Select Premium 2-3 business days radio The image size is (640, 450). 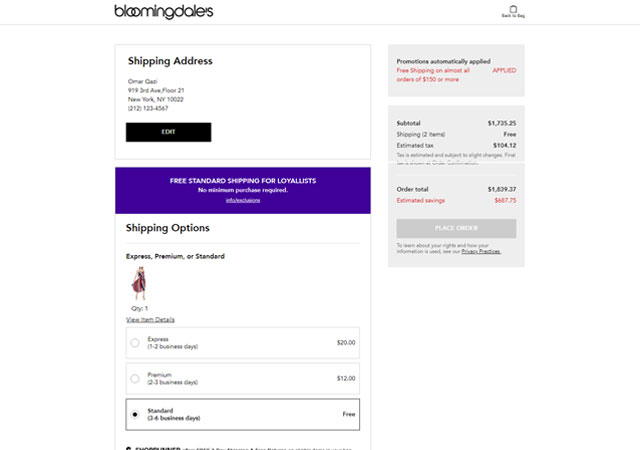coord(135,379)
